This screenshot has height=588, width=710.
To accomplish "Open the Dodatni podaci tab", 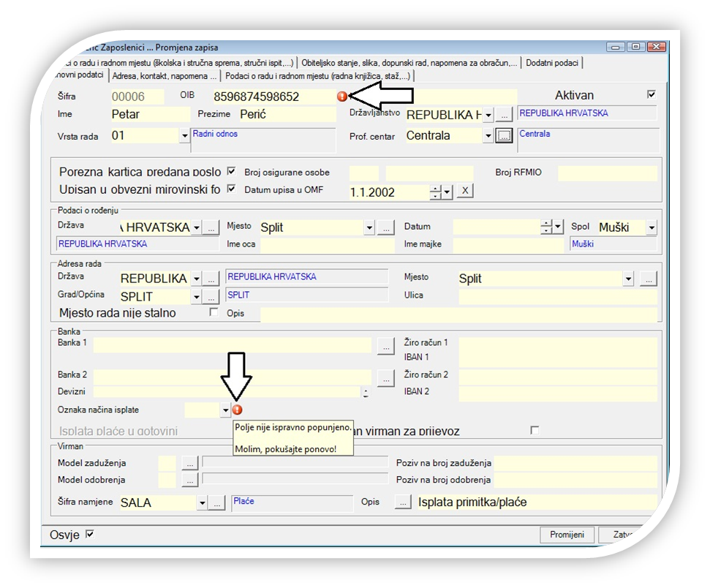I will pos(552,63).
